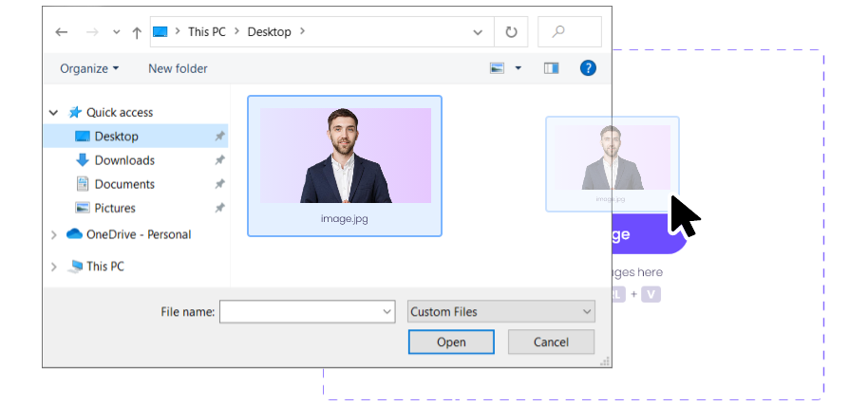Click the view layout icon
This screenshot has height=406, width=868.
pos(498,68)
